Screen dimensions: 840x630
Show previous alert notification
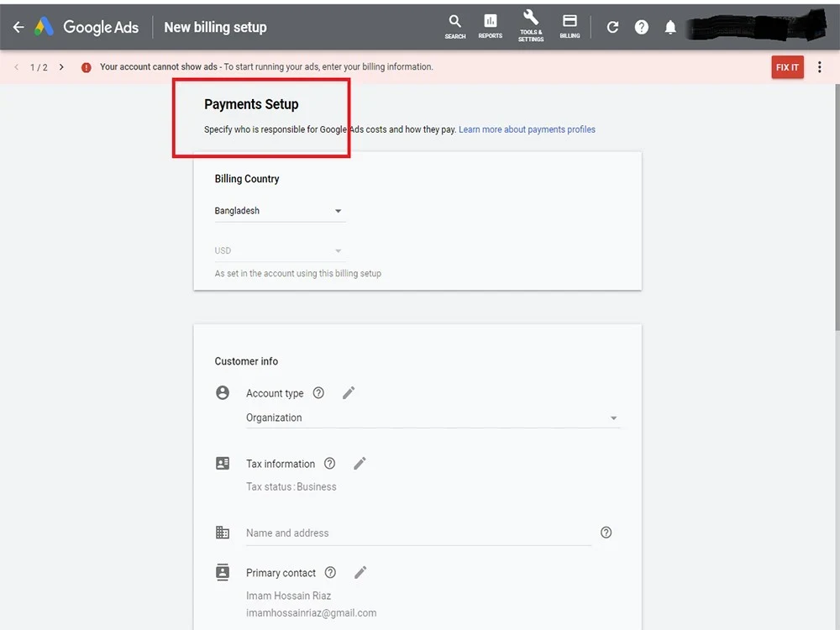click(17, 67)
